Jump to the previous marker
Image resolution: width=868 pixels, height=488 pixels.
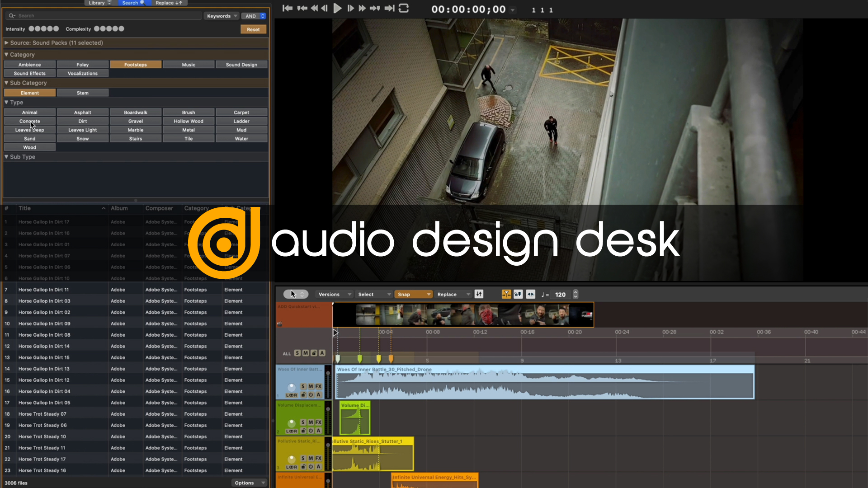[x=302, y=8]
